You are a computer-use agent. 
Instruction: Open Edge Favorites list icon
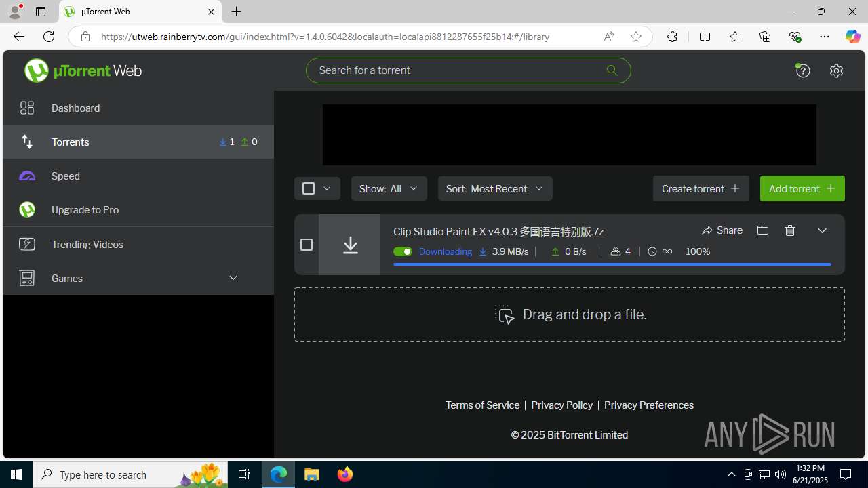tap(735, 37)
